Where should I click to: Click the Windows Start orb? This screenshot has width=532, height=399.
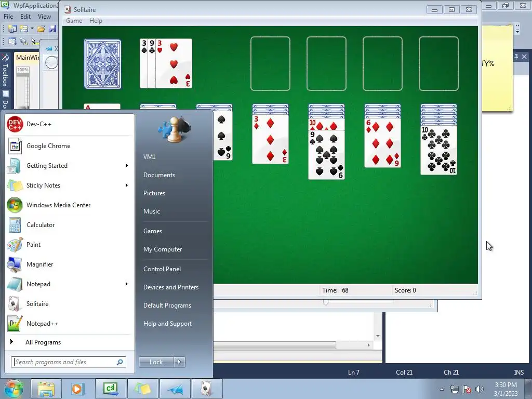pos(14,389)
